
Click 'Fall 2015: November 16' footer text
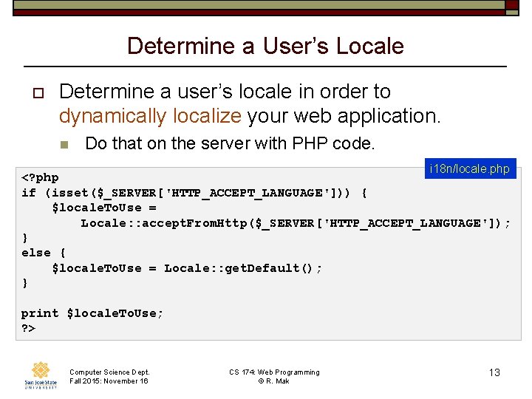click(109, 381)
